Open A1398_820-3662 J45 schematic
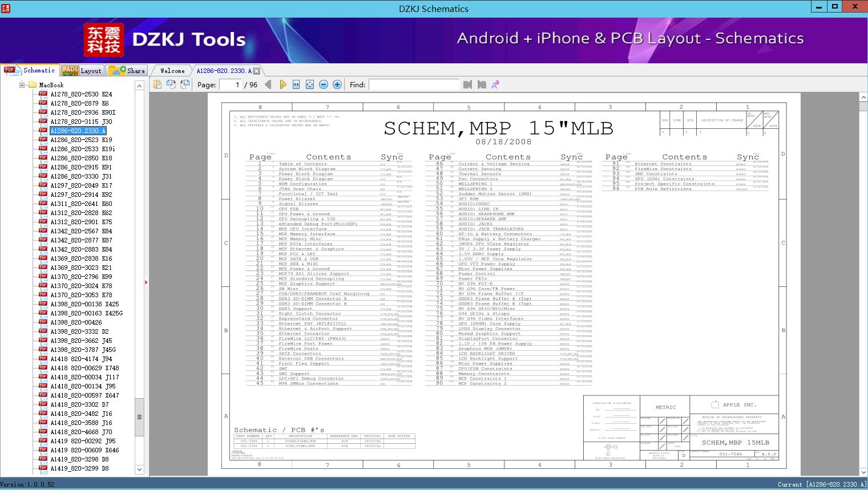Viewport: 868px width, 490px height. [x=81, y=341]
